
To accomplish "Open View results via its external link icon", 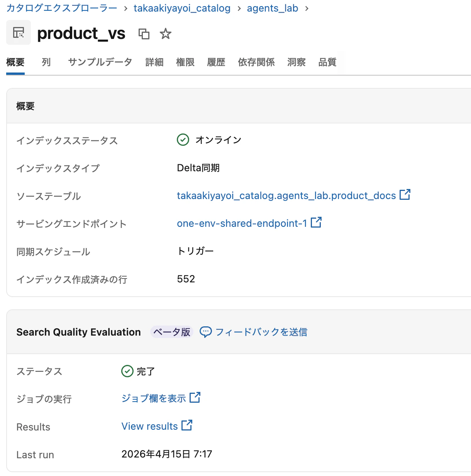I will click(187, 425).
